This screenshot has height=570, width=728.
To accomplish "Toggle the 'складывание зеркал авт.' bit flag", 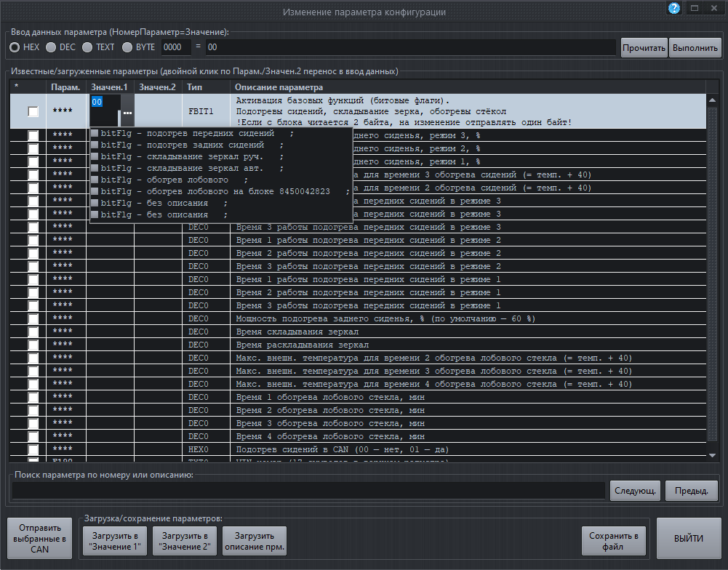I will tap(95, 169).
